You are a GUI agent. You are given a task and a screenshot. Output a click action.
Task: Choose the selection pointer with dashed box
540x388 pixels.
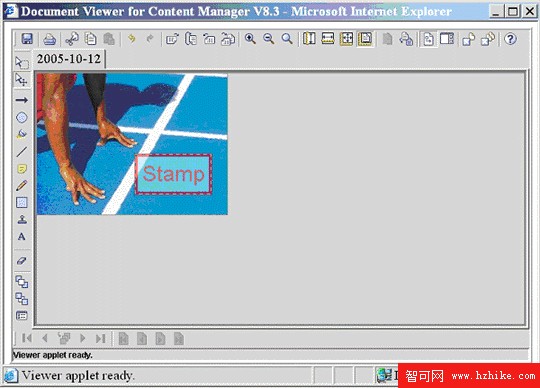(22, 62)
